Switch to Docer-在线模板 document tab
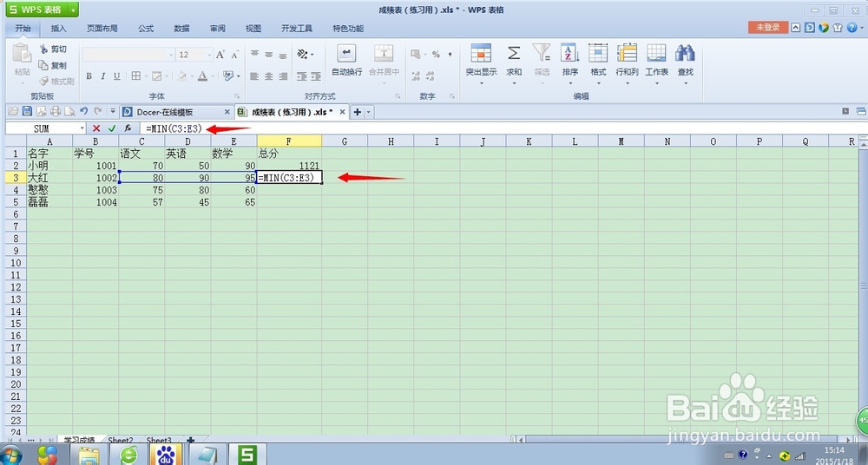Viewport: 868px width, 465px height. 176,112
